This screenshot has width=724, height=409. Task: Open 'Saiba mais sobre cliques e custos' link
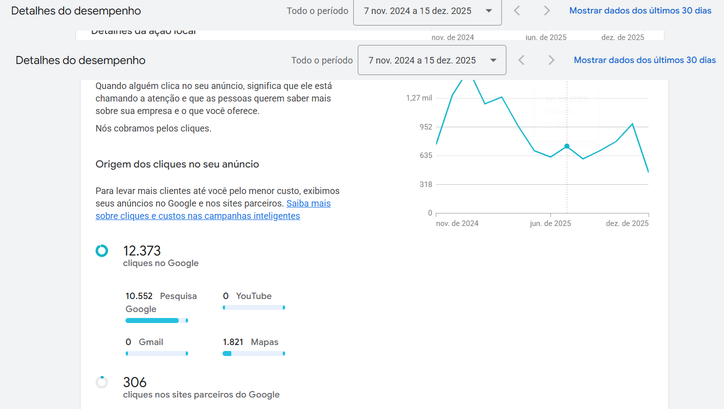tap(213, 210)
